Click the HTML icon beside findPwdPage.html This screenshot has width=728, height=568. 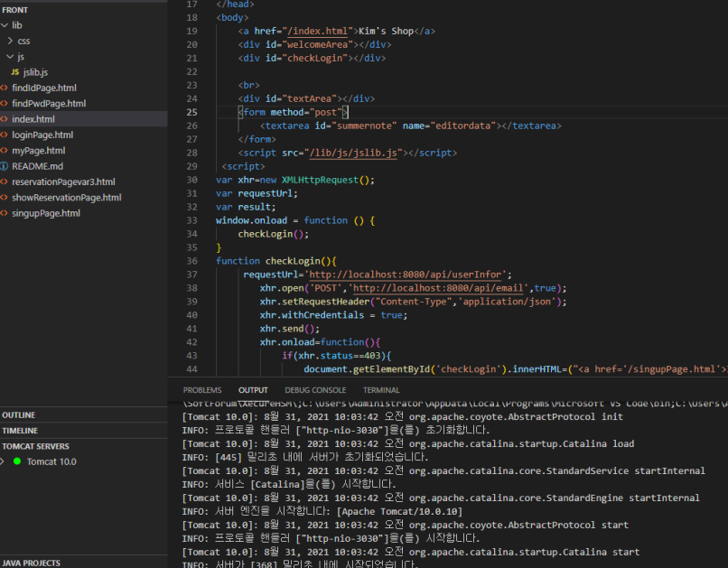5,104
